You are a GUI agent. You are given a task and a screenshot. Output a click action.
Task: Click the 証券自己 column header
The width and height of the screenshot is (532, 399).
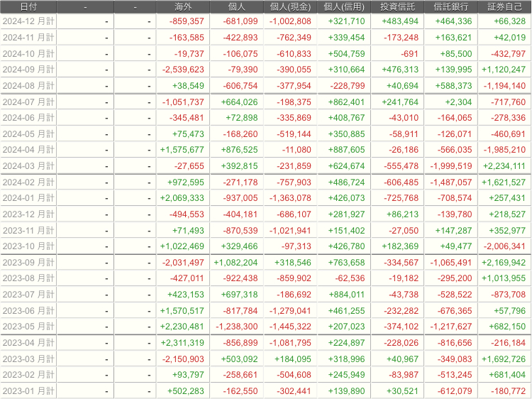[x=504, y=7]
